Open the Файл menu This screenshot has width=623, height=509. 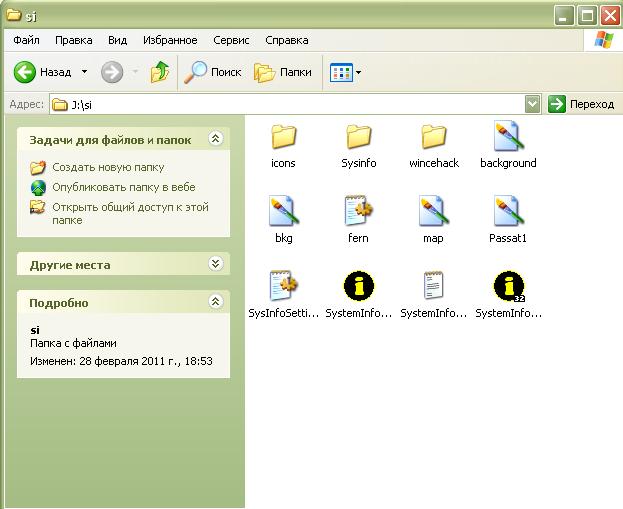[26, 40]
